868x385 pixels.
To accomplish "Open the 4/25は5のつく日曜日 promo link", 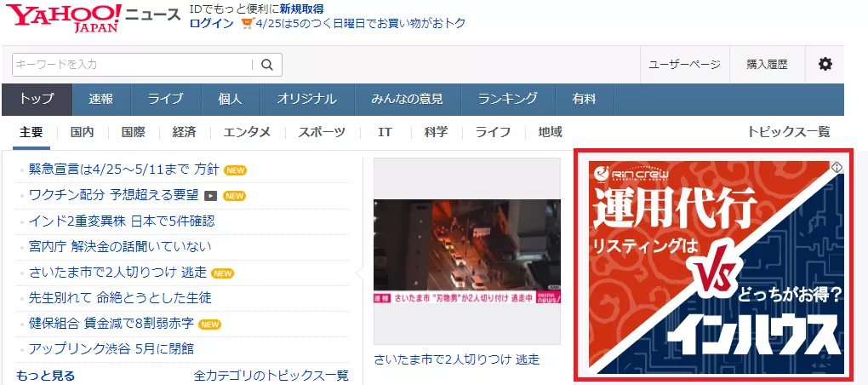I will tap(360, 23).
